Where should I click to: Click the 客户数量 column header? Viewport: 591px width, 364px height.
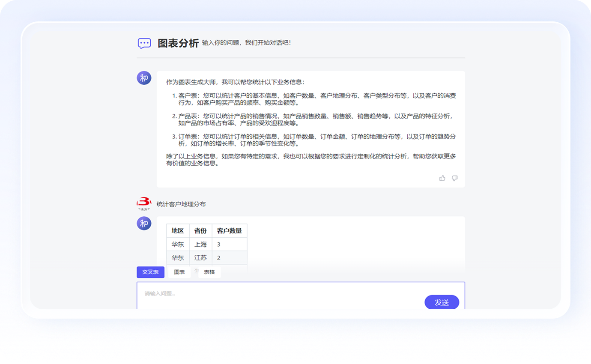click(x=229, y=231)
